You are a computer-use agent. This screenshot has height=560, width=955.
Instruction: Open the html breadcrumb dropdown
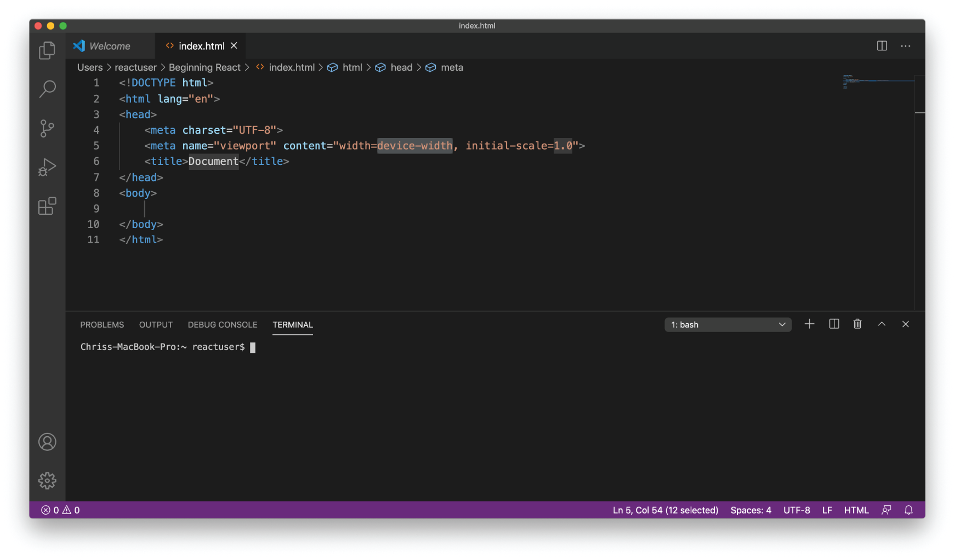352,67
